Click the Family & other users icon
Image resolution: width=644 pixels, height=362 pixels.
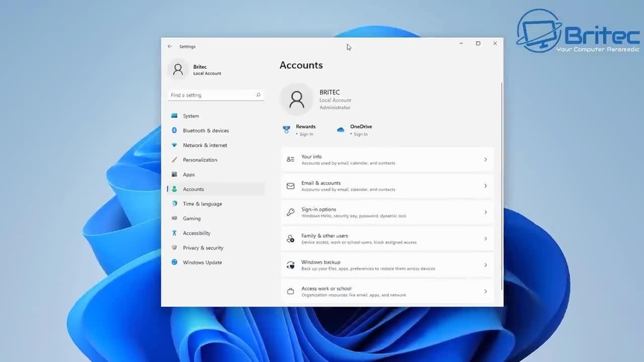290,239
